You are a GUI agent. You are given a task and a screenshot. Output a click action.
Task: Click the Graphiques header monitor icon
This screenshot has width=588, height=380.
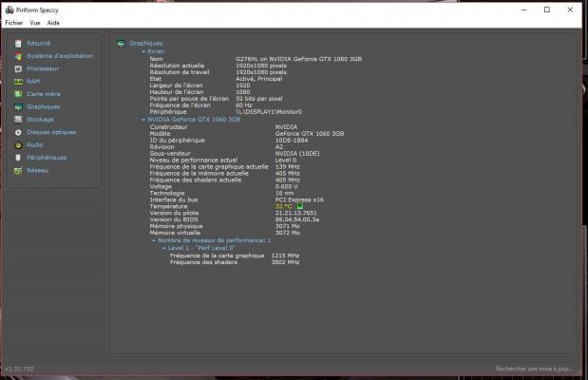click(121, 44)
